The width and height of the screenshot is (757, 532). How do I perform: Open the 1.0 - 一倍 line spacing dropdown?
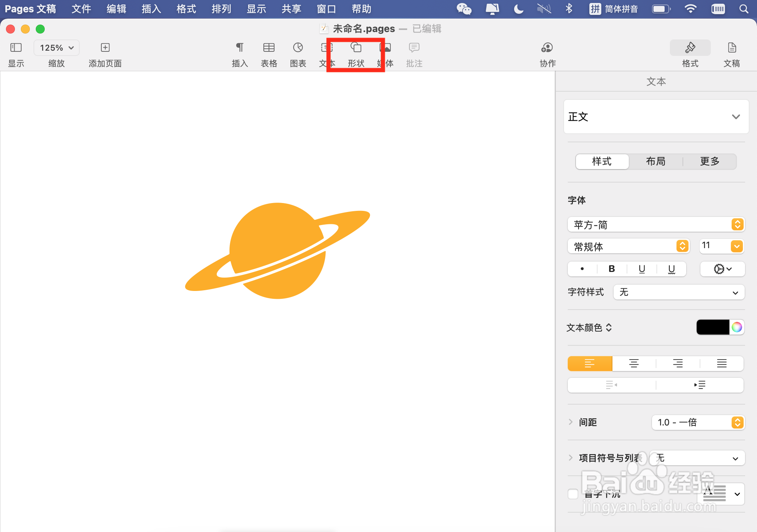pos(698,422)
